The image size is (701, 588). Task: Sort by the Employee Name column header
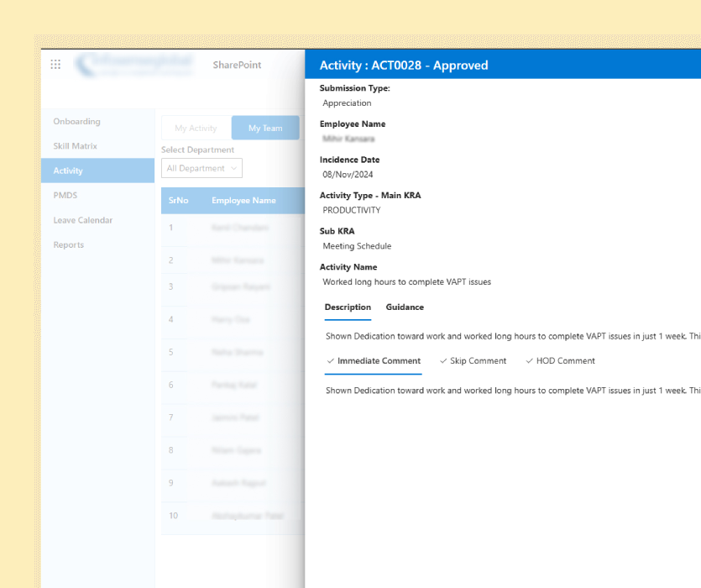click(243, 201)
